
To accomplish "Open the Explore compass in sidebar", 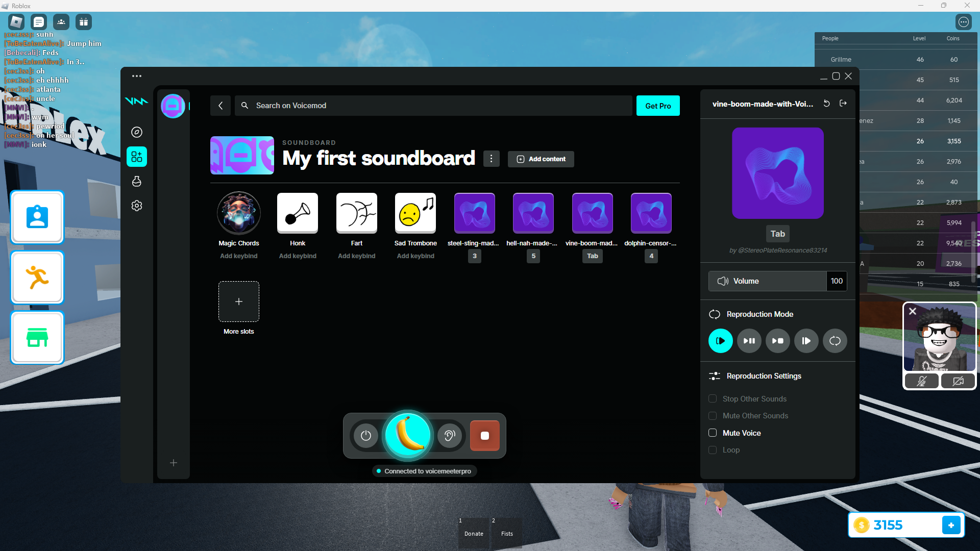I will coord(137,132).
